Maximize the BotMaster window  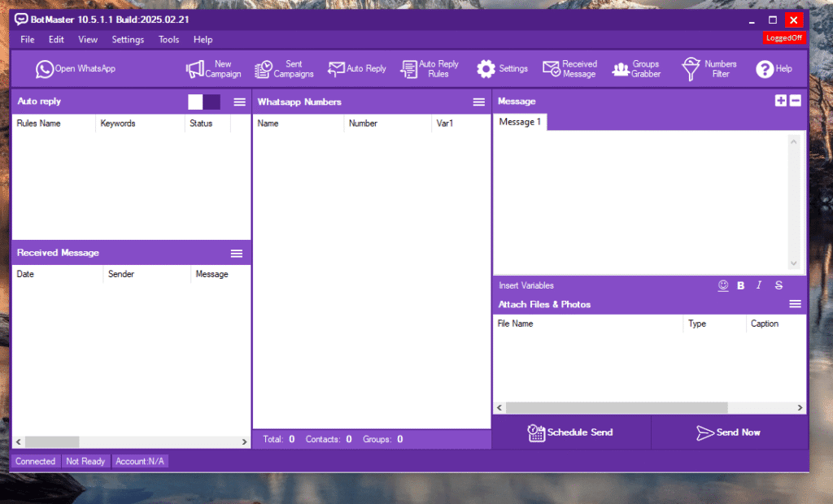click(x=773, y=20)
